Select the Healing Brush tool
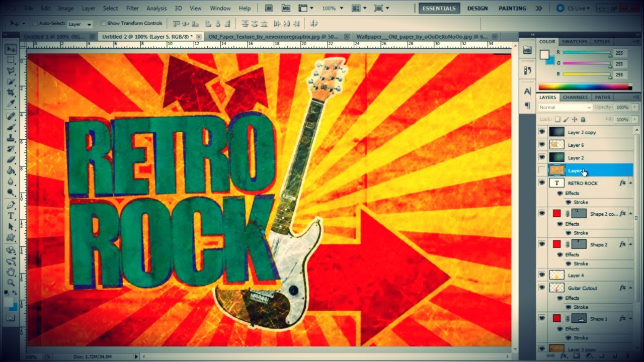644x362 pixels. 11,117
